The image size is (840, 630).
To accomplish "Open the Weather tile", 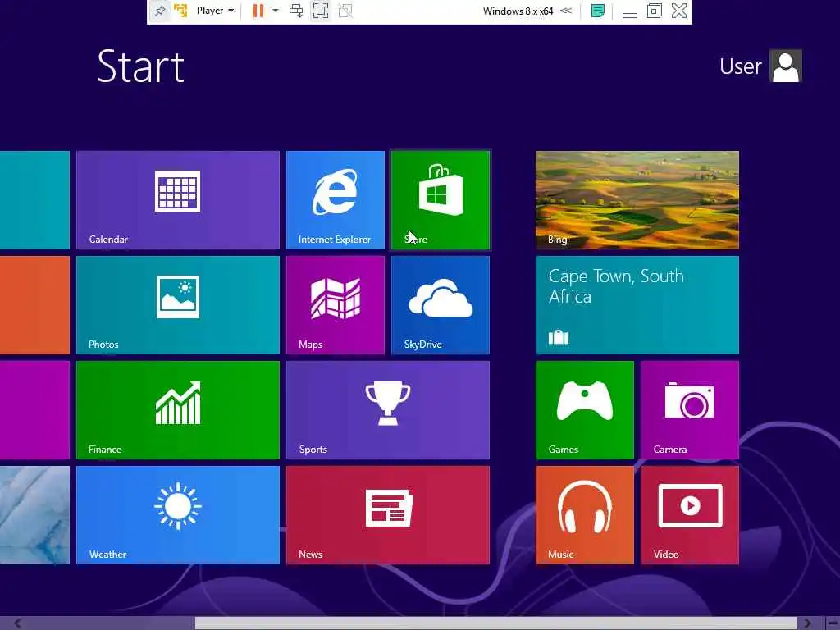I will point(178,515).
